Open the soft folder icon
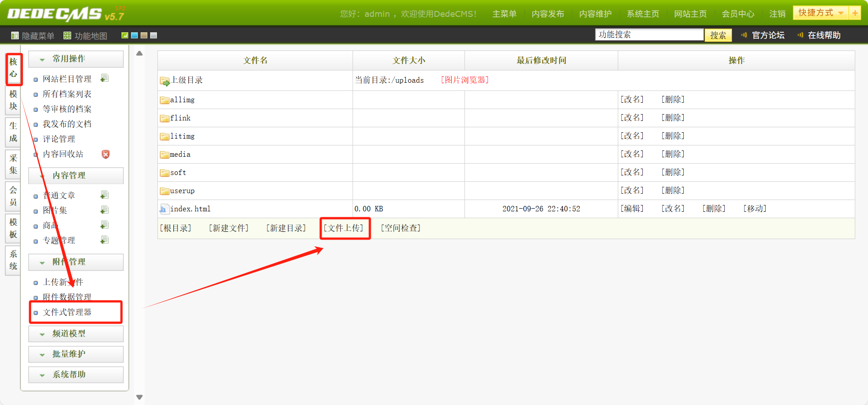The width and height of the screenshot is (868, 405). coord(164,173)
